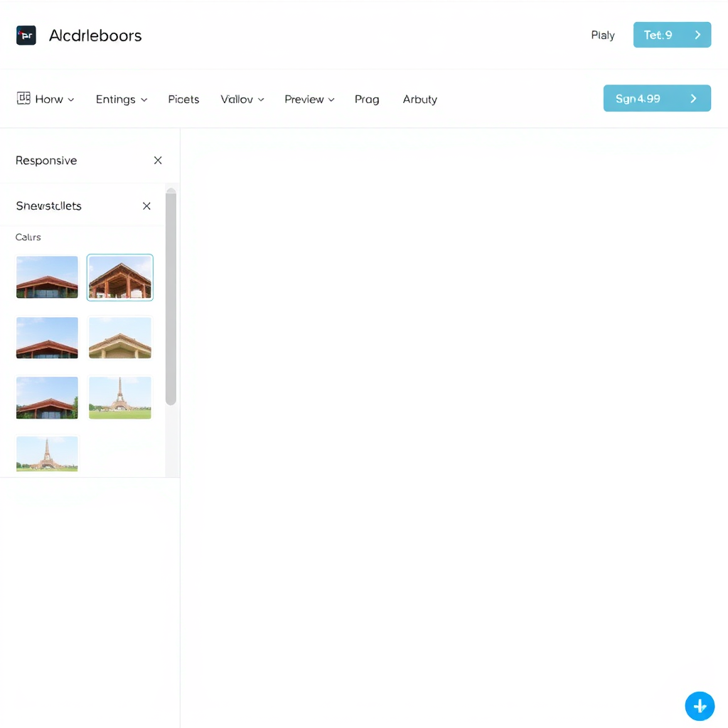Select the Arbuty menu item
728x728 pixels.
click(x=419, y=100)
